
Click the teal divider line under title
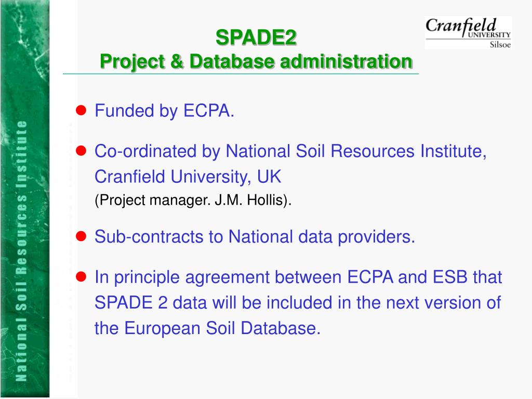pos(241,73)
